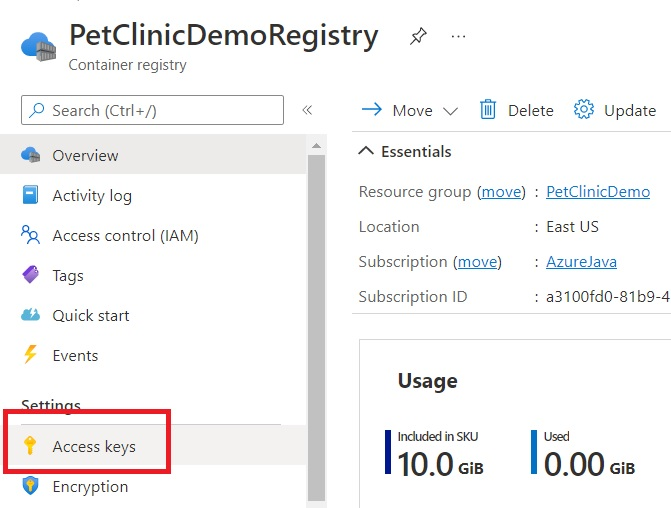Click the Access control people icon

click(x=30, y=235)
